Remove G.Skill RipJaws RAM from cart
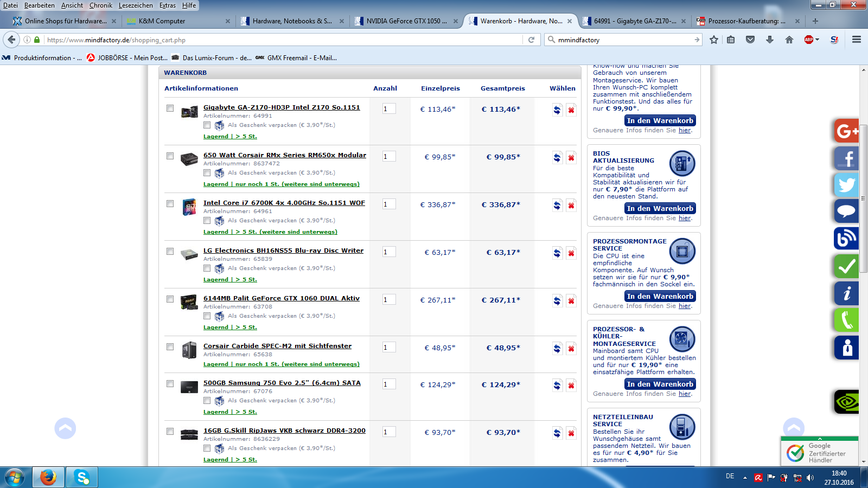This screenshot has width=868, height=488. tap(571, 433)
